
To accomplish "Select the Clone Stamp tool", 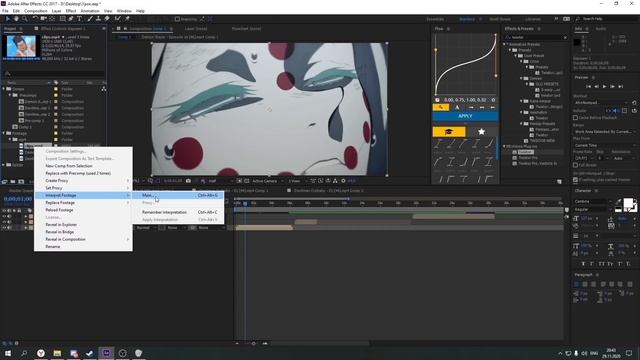I will tap(98, 19).
